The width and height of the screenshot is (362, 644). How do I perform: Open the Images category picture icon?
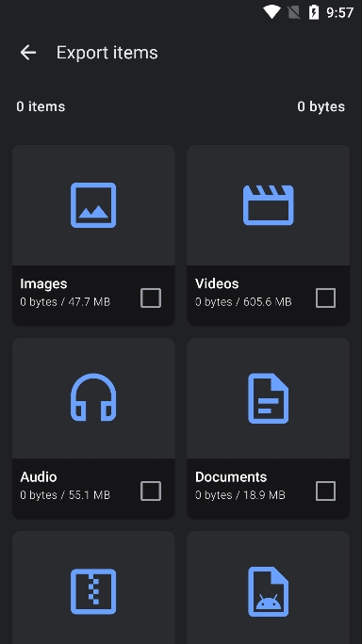(x=93, y=205)
